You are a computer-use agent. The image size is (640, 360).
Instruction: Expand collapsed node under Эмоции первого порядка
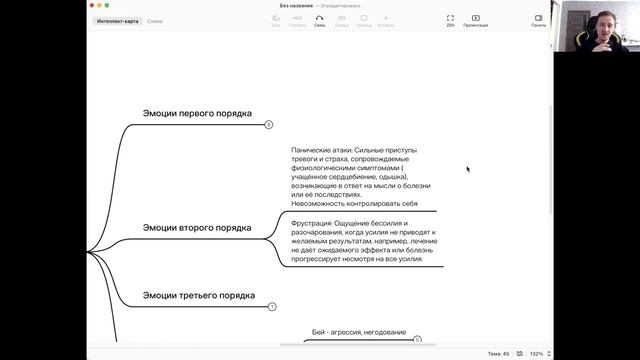[269, 124]
